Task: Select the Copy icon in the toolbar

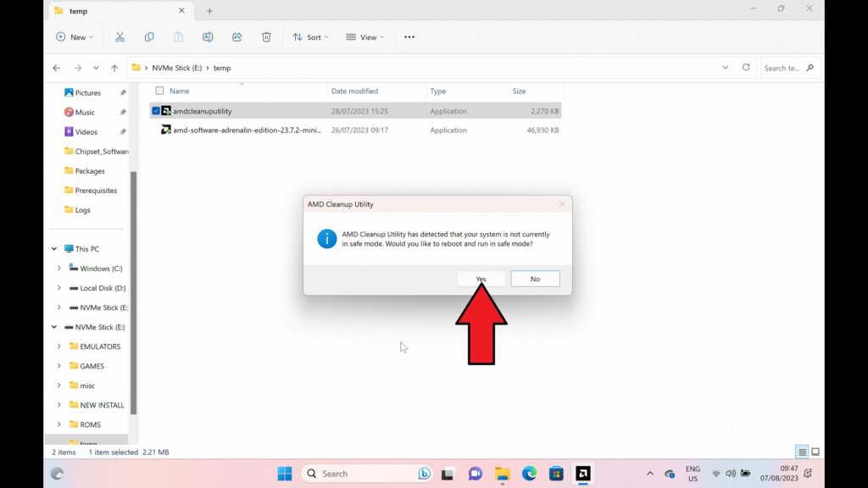Action: 149,36
